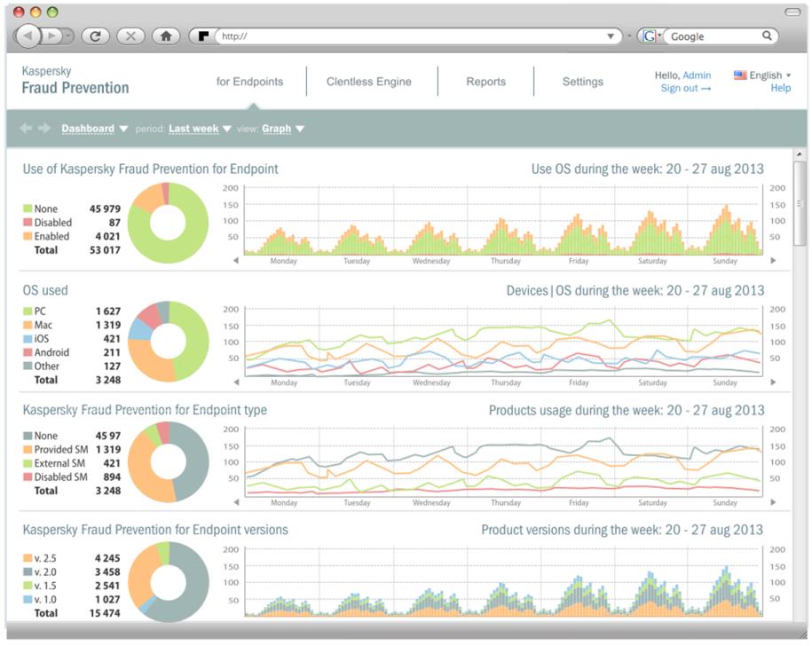Open the Settings tab
Image resolution: width=812 pixels, height=646 pixels.
pos(582,82)
